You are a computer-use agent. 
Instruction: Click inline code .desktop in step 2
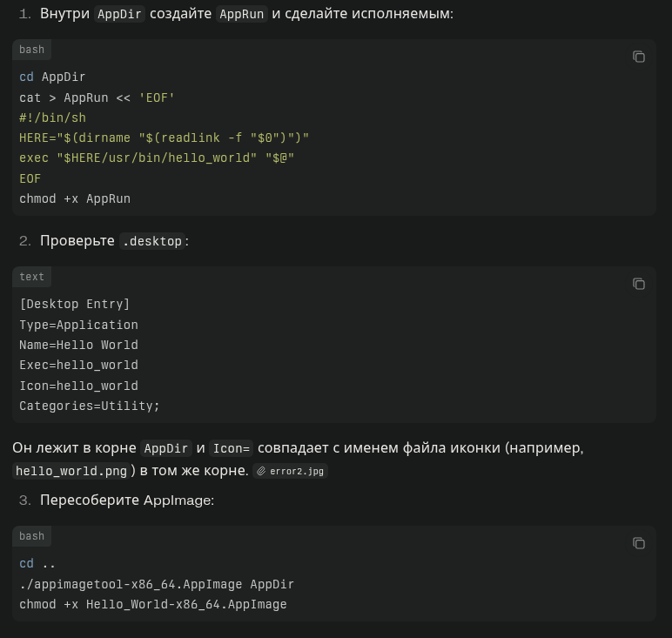pyautogui.click(x=152, y=241)
